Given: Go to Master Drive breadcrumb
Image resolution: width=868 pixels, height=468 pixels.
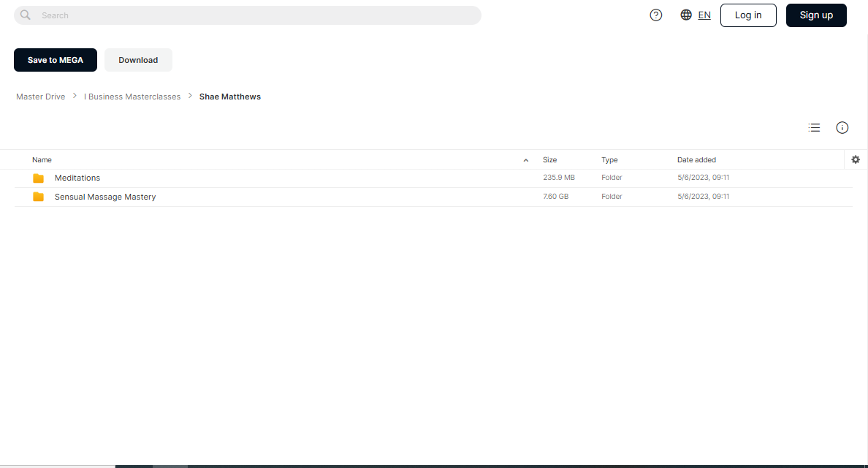Looking at the screenshot, I should [x=40, y=97].
